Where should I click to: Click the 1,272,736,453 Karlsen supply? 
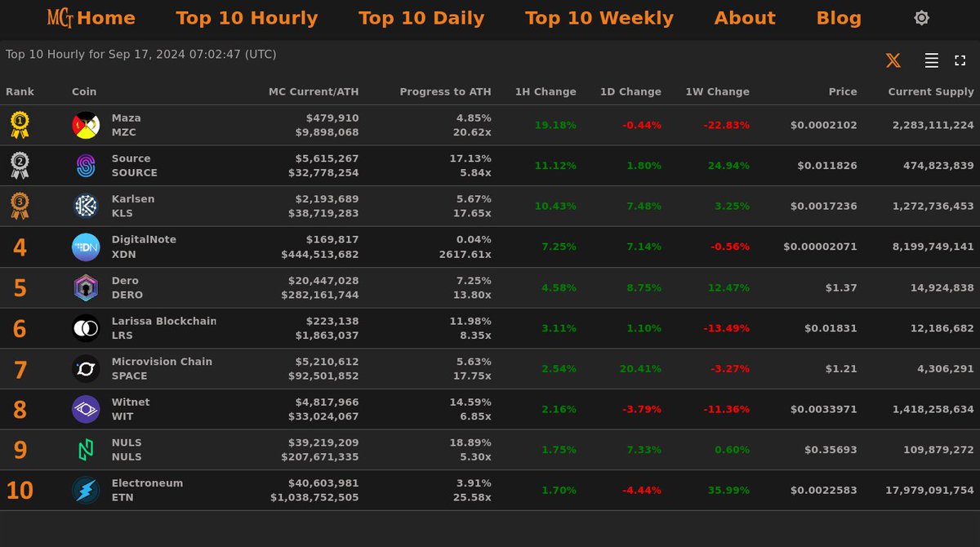point(933,207)
